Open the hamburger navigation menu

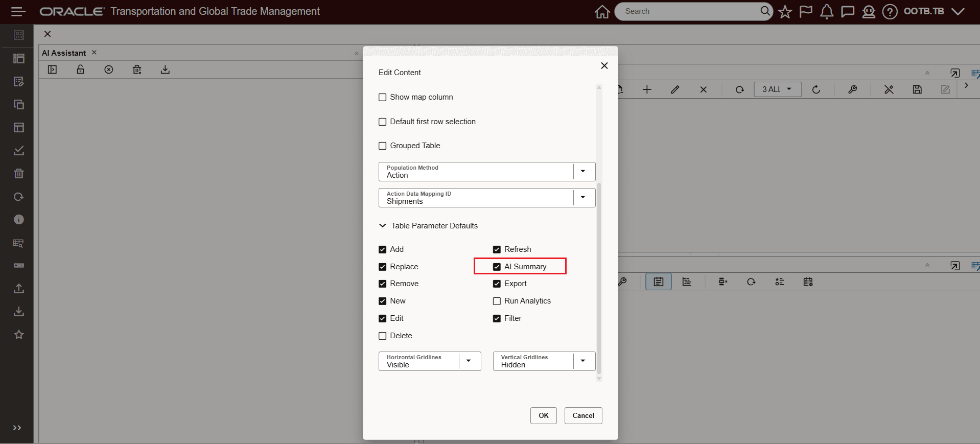click(18, 11)
